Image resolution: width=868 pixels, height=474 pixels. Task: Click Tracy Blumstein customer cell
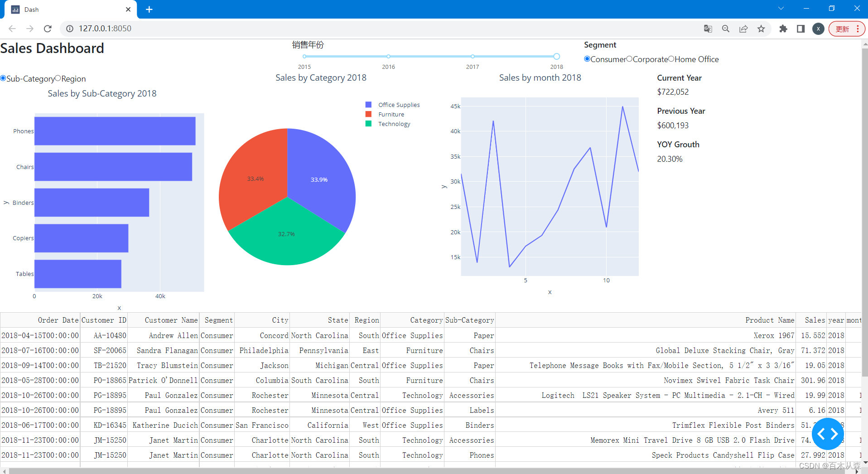click(164, 365)
